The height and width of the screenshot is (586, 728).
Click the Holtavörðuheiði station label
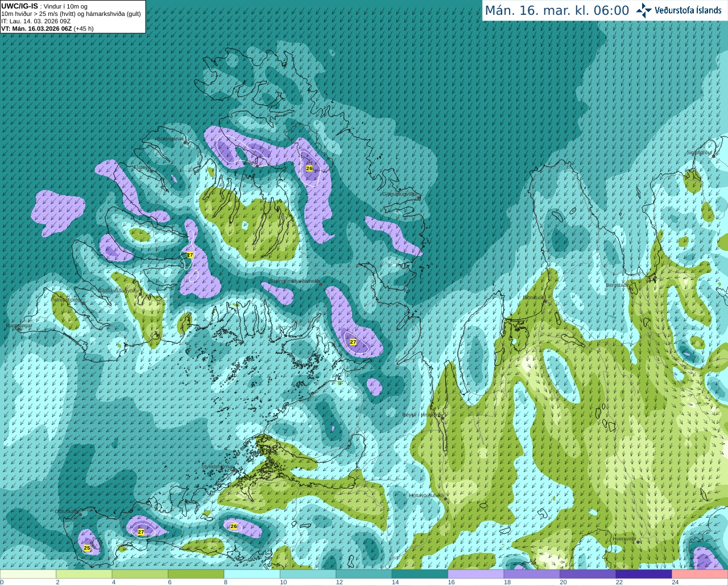click(426, 496)
